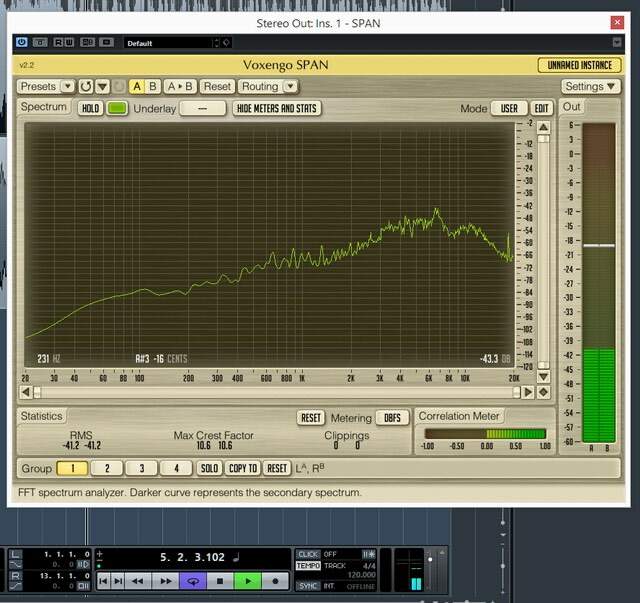The height and width of the screenshot is (603, 640).
Task: Toggle the HOLD spectrum button
Action: [x=90, y=108]
